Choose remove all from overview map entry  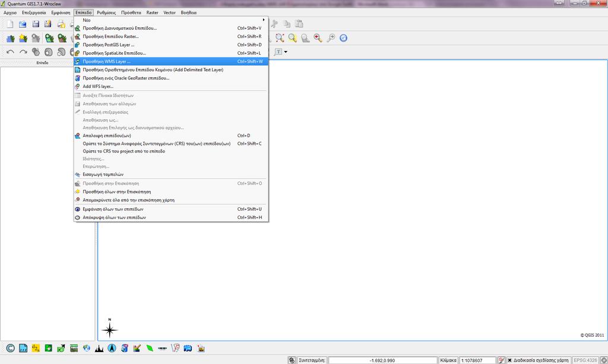(171, 200)
